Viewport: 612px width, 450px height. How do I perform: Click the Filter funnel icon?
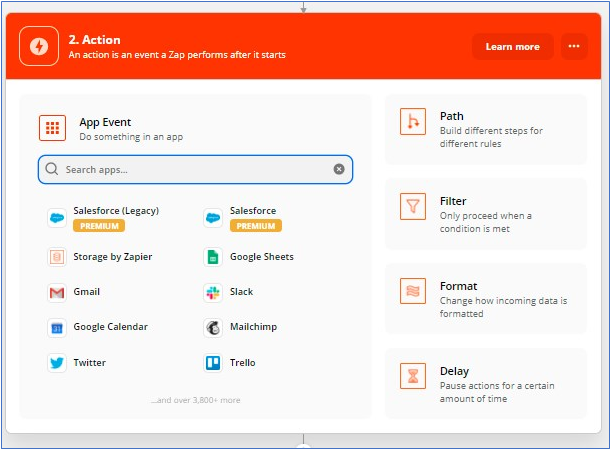[x=413, y=206]
